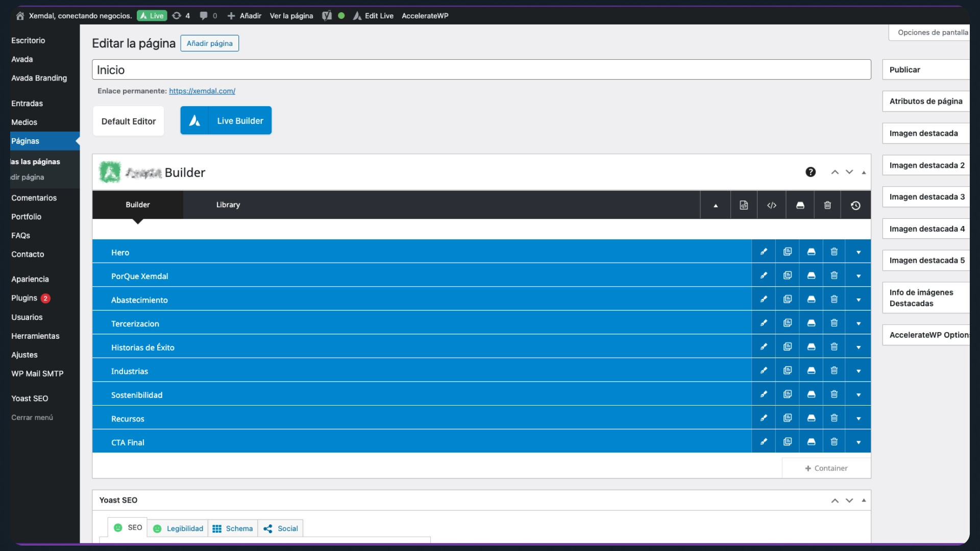
Task: Open the builder history clock icon
Action: pos(855,205)
